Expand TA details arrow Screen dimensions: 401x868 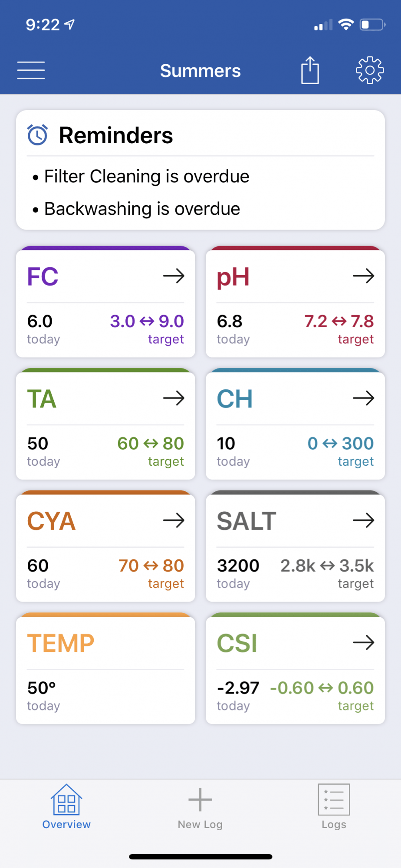tap(174, 398)
